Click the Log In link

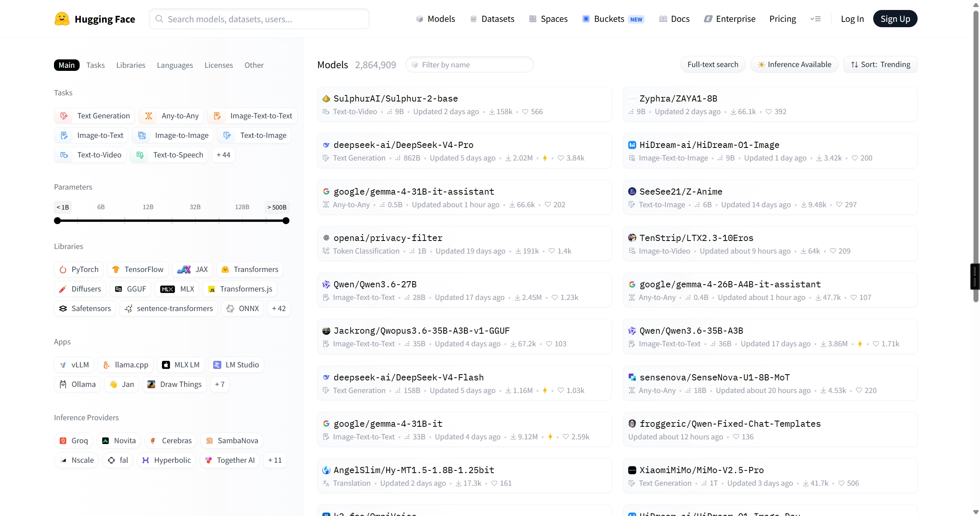point(853,19)
